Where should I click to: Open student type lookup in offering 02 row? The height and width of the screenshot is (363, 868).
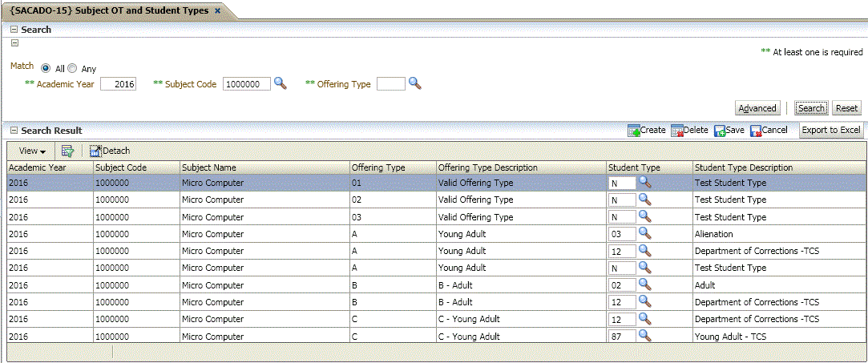(645, 200)
